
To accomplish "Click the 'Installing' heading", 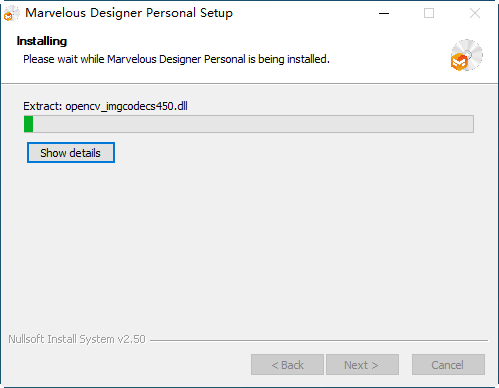I will coord(42,41).
